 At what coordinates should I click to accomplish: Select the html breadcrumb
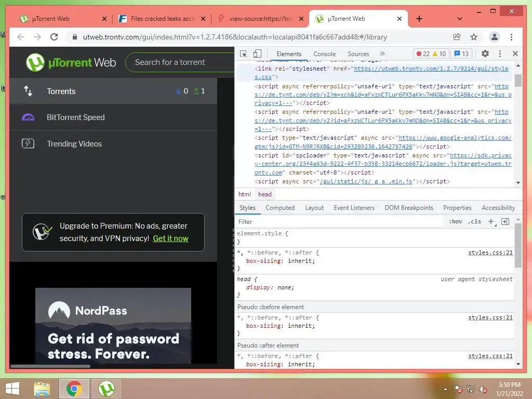click(244, 194)
